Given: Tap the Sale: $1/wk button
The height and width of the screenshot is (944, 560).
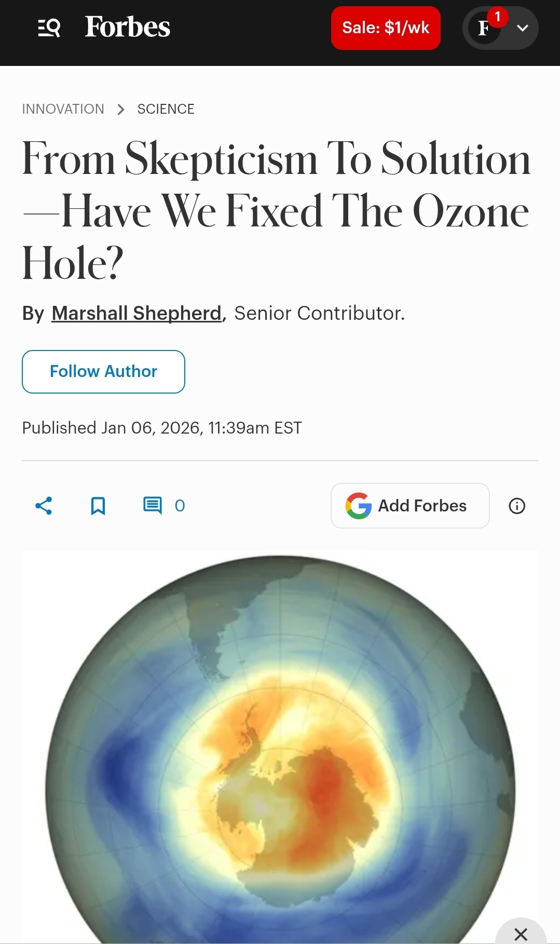Looking at the screenshot, I should click(x=386, y=28).
